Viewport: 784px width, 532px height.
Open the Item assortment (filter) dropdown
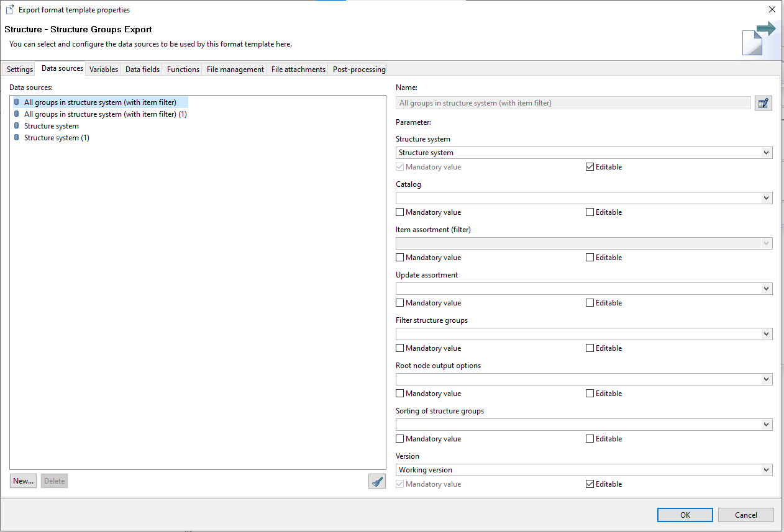584,243
